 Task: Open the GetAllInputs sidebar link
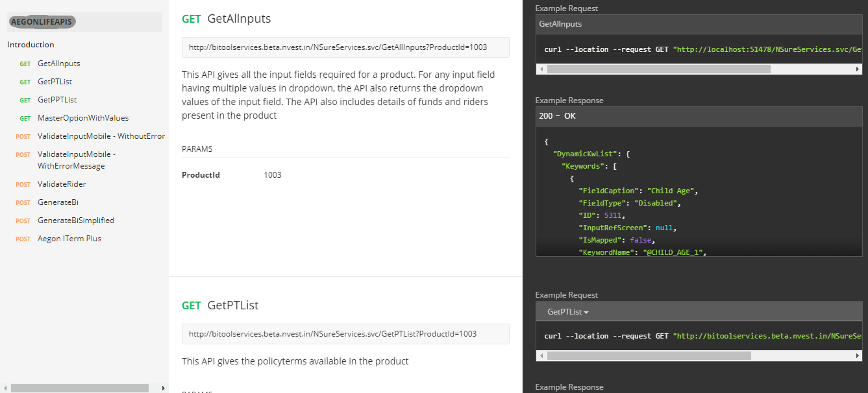[58, 64]
